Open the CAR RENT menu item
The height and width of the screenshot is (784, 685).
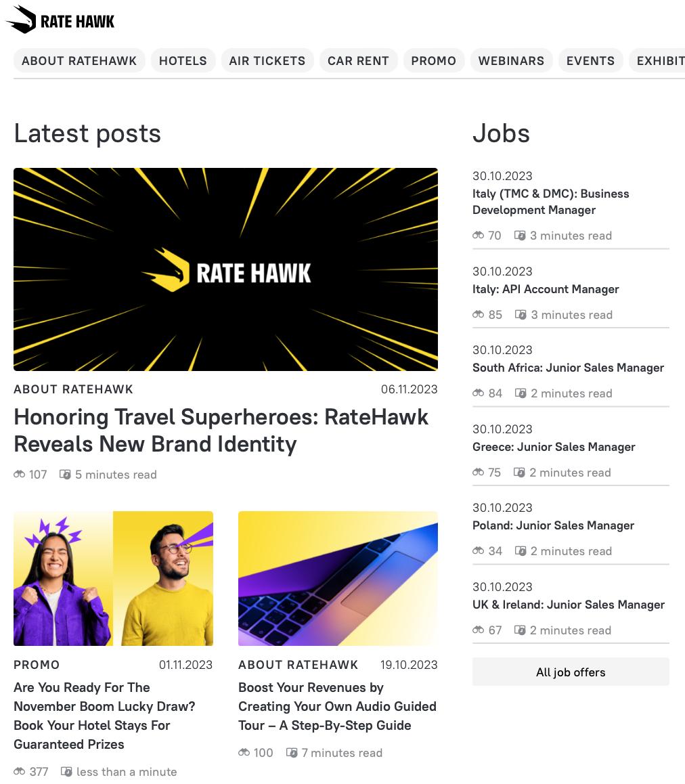point(358,60)
